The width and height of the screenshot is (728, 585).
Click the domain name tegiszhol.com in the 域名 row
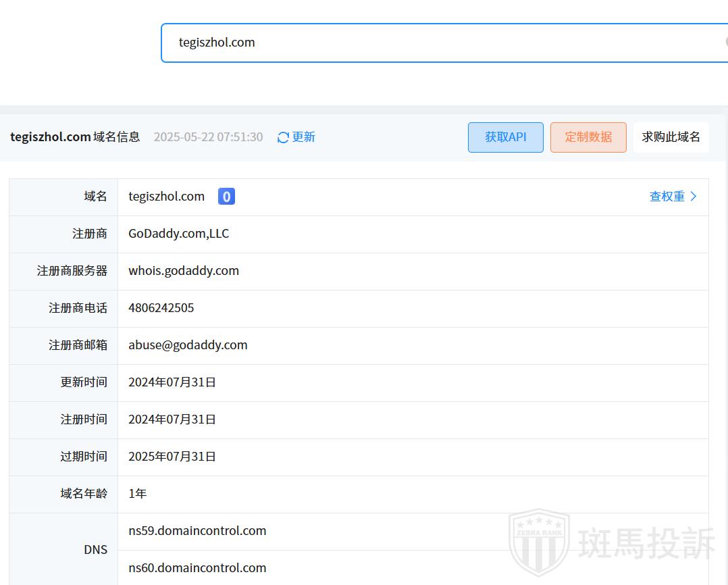(x=167, y=197)
